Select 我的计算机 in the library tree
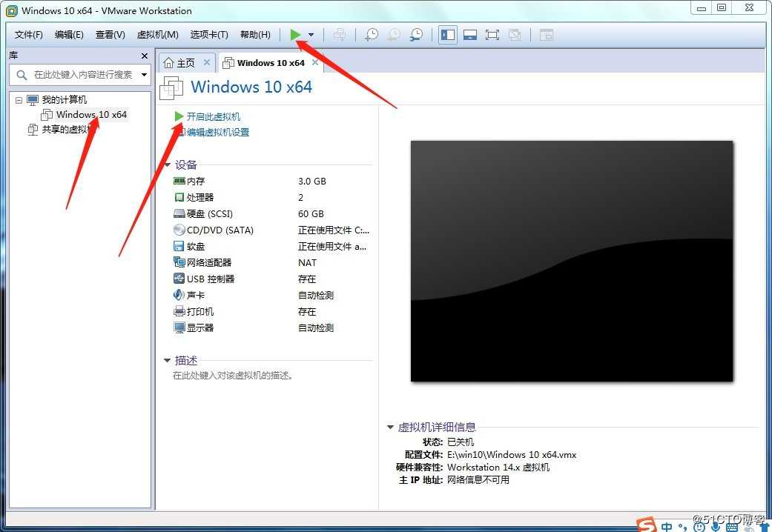 pyautogui.click(x=65, y=100)
